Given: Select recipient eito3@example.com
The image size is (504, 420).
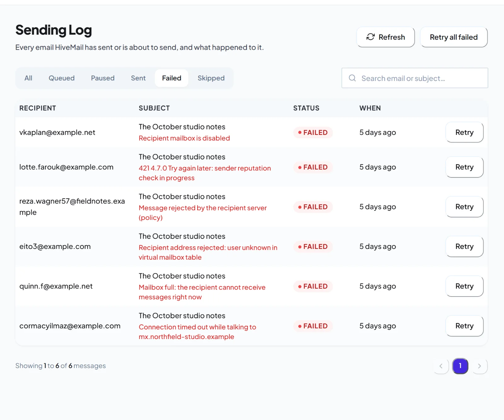Looking at the screenshot, I should (55, 246).
